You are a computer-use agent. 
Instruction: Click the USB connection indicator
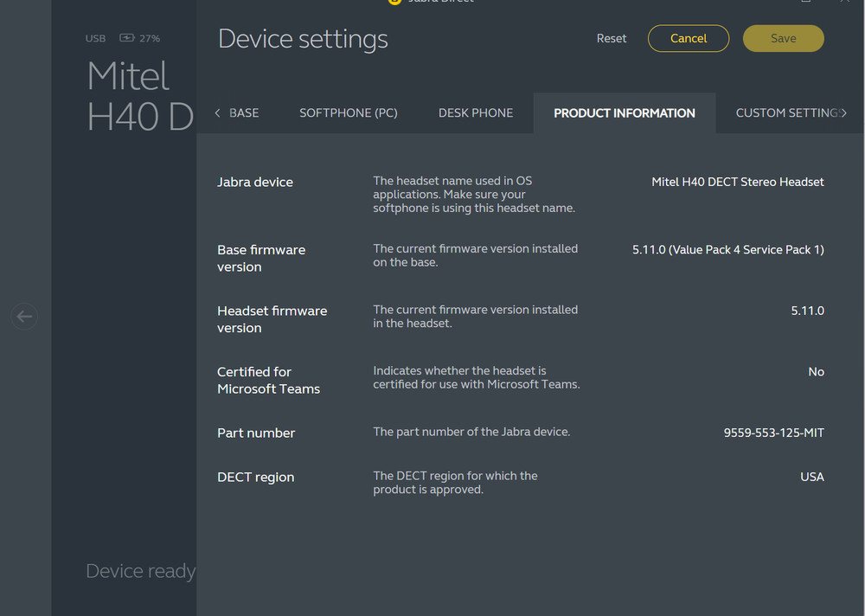(95, 38)
